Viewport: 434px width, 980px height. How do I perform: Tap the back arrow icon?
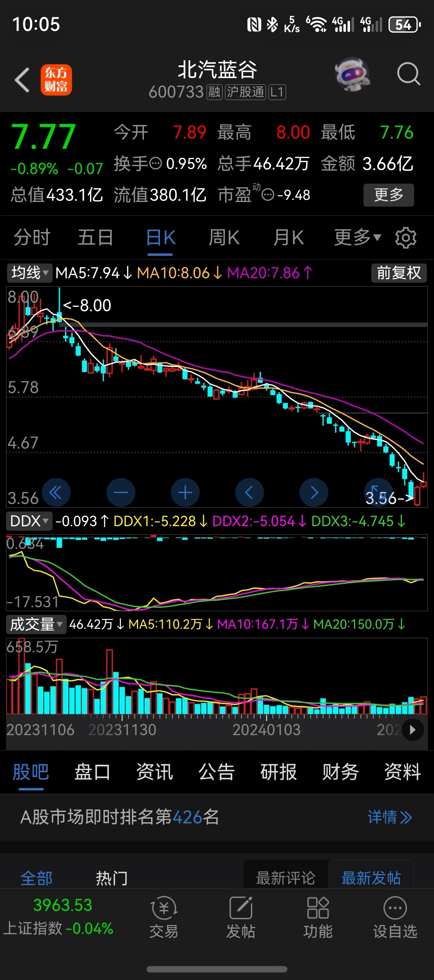tap(22, 80)
